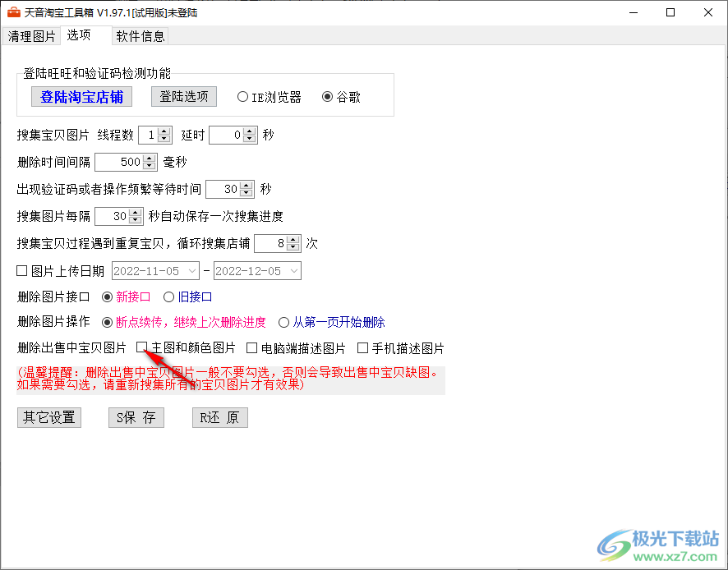
Task: Select the 谷歌 browser radio button
Action: pyautogui.click(x=341, y=97)
